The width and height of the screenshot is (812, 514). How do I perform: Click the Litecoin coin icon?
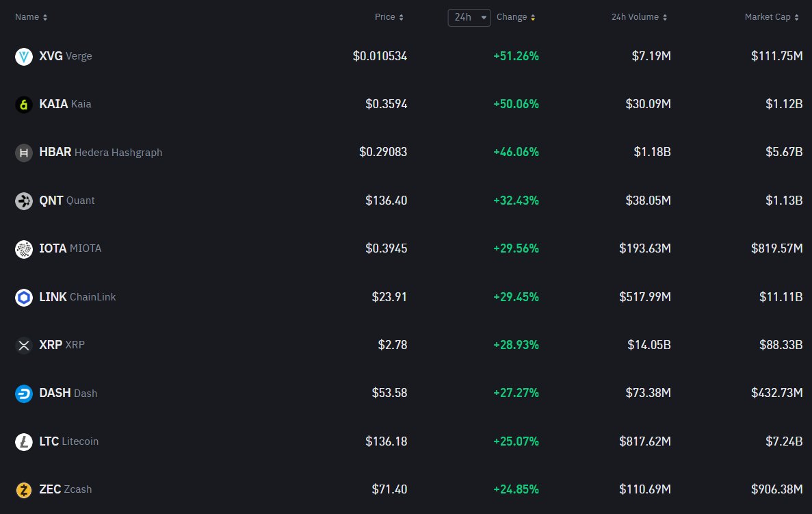(x=24, y=442)
